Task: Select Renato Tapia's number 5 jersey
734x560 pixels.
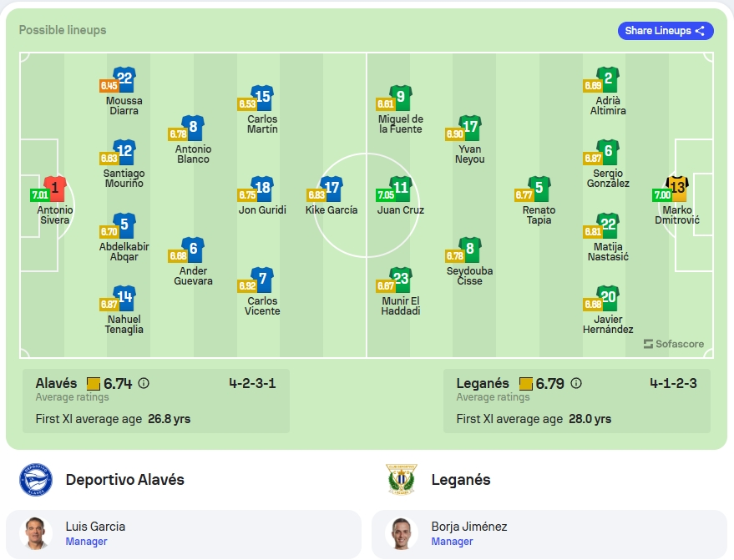Action: pos(539,189)
